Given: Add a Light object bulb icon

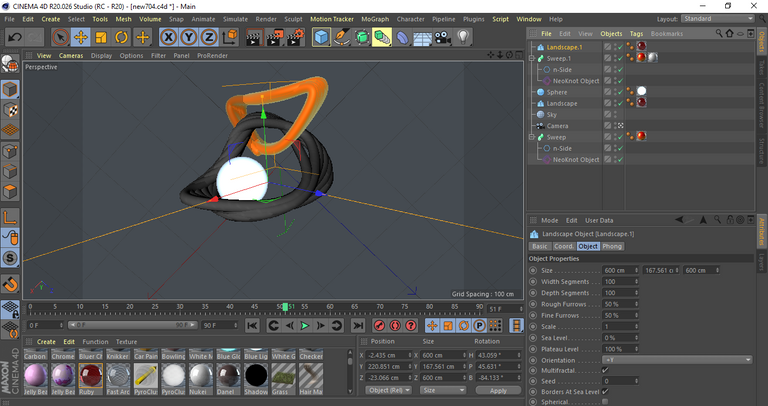Looking at the screenshot, I should tap(463, 37).
